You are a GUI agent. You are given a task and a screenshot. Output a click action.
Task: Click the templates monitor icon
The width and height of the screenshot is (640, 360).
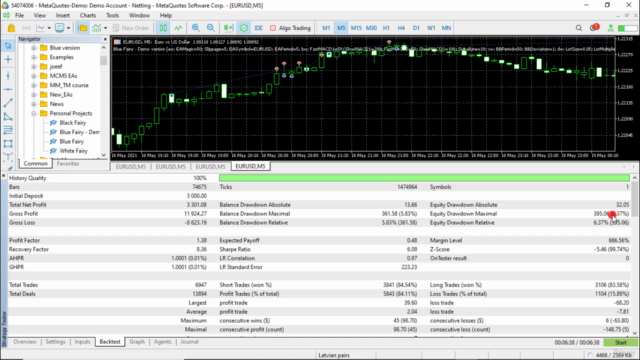(x=60, y=28)
